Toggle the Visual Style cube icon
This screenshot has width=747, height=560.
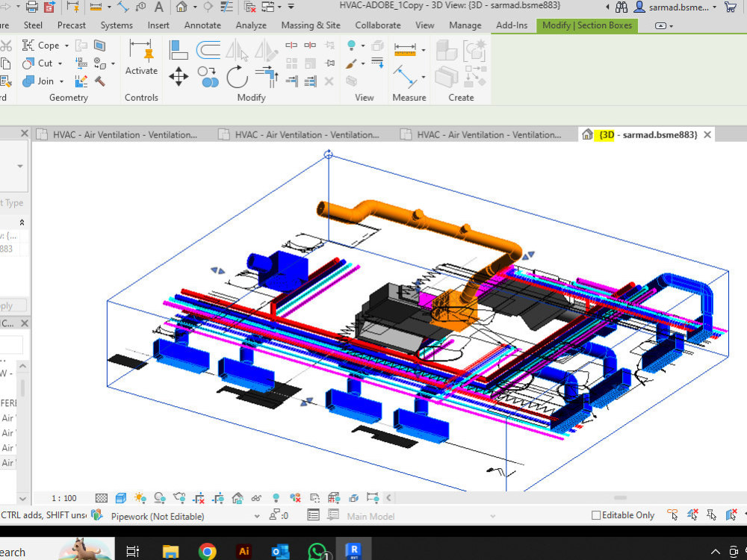121,498
